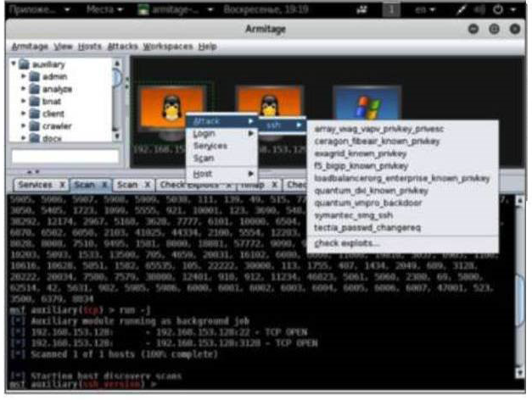
Task: Expand the admin folder
Action: coord(24,76)
